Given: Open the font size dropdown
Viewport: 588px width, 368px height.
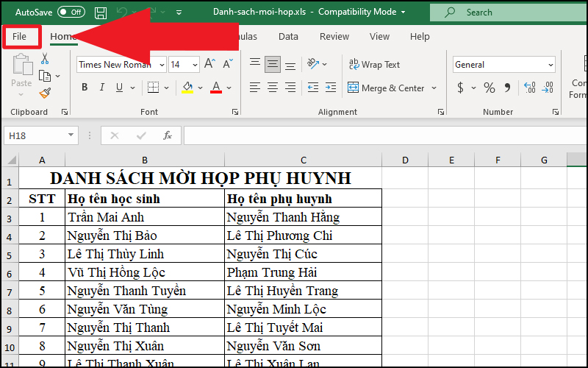Looking at the screenshot, I should pos(195,65).
